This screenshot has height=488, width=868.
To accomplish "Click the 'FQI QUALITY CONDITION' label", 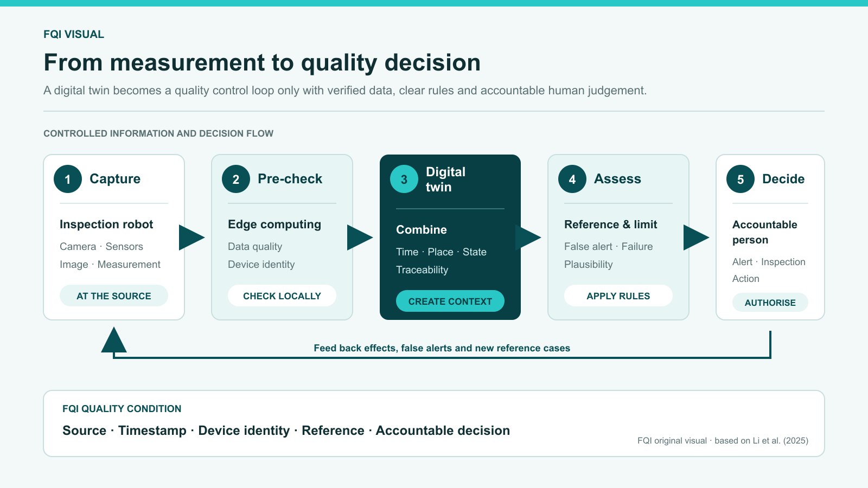I will tap(122, 409).
